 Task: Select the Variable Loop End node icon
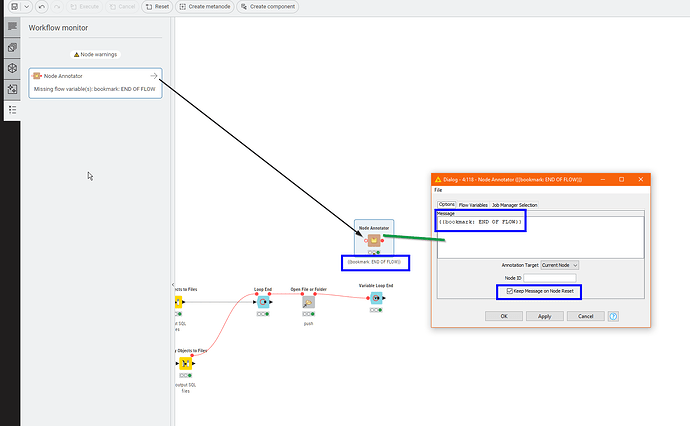(376, 298)
